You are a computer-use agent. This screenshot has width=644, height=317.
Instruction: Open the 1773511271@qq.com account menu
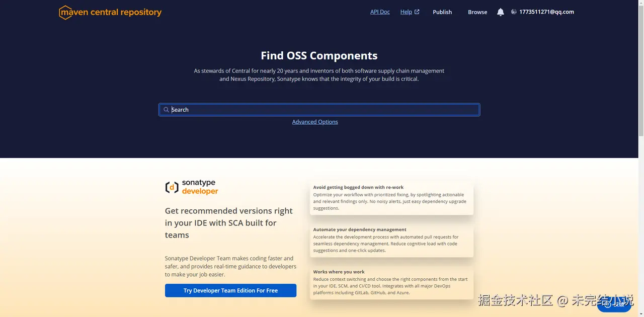click(x=546, y=12)
